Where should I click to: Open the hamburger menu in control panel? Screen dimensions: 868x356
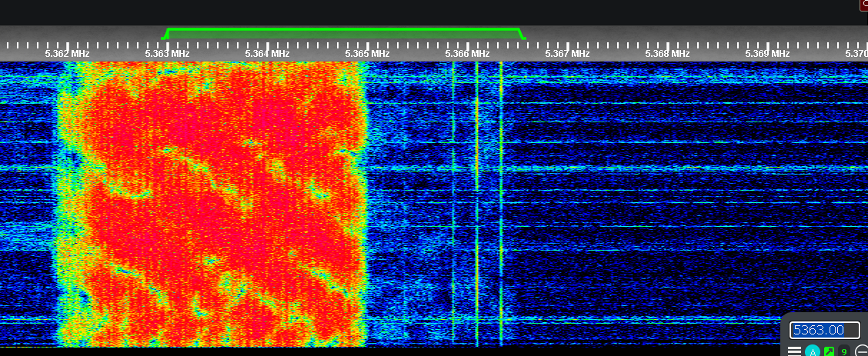794,351
